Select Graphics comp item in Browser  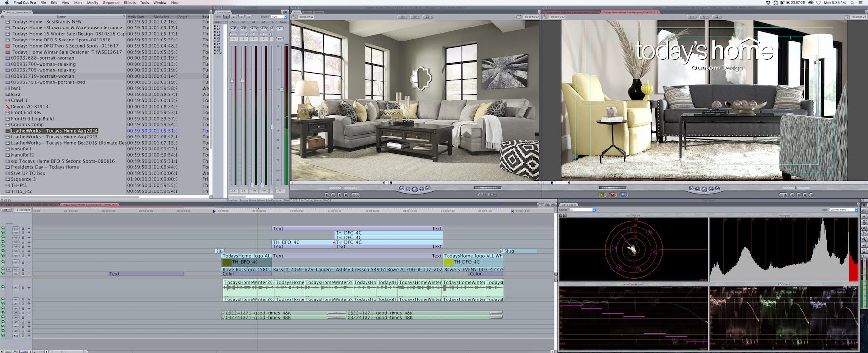27,124
